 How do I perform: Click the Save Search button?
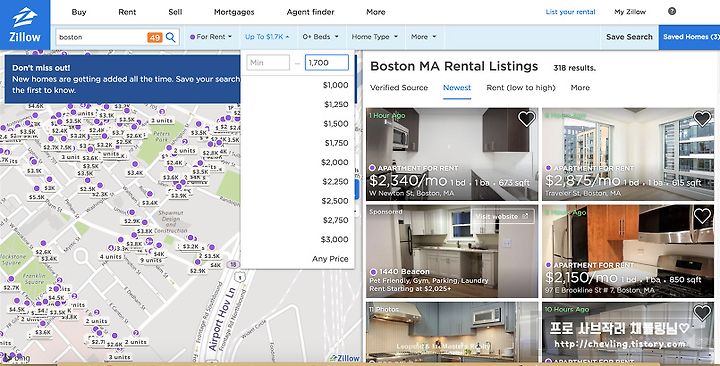point(629,37)
